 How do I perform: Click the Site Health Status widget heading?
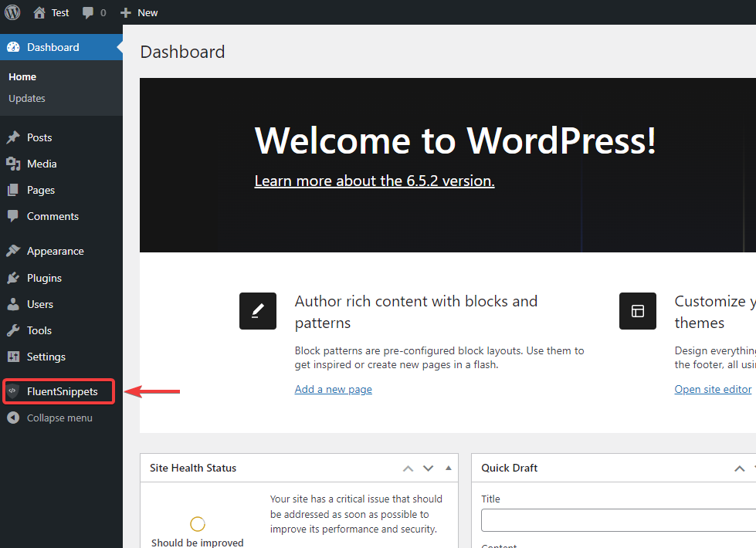click(193, 468)
